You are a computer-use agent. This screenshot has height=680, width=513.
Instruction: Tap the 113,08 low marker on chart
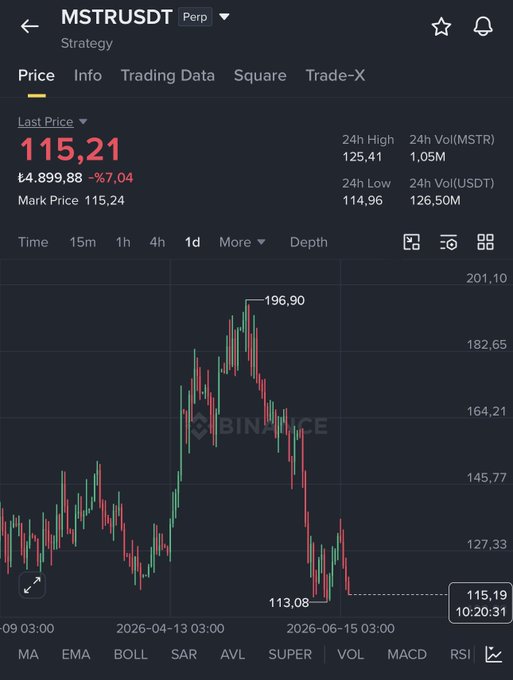click(289, 602)
